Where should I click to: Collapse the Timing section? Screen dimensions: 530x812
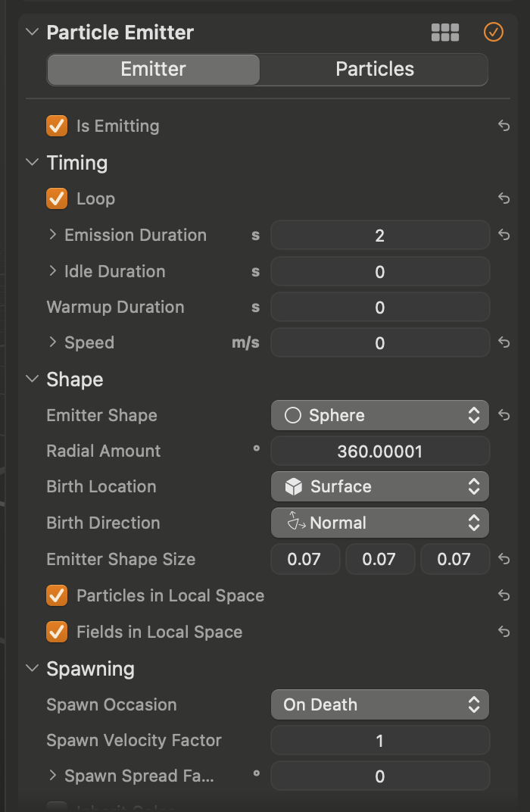pos(32,163)
